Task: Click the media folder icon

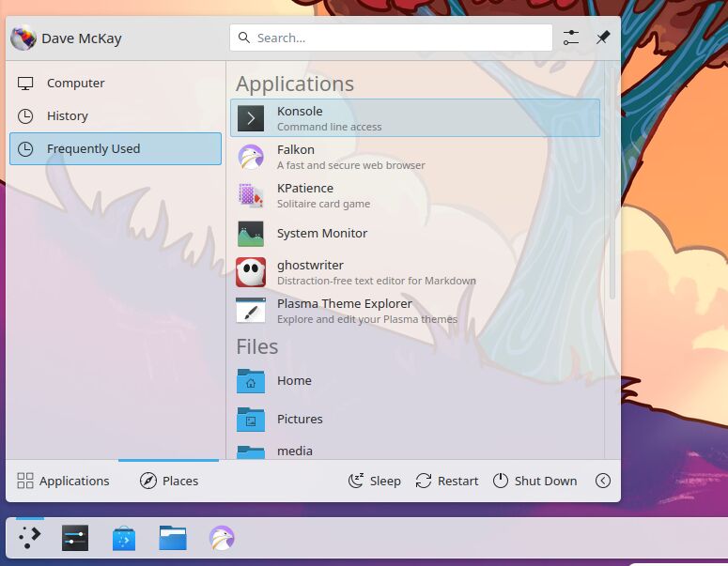Action: (x=251, y=452)
